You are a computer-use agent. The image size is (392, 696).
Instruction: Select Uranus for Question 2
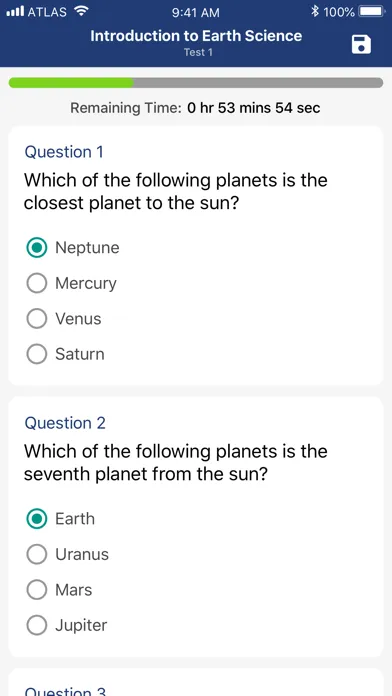pyautogui.click(x=36, y=554)
